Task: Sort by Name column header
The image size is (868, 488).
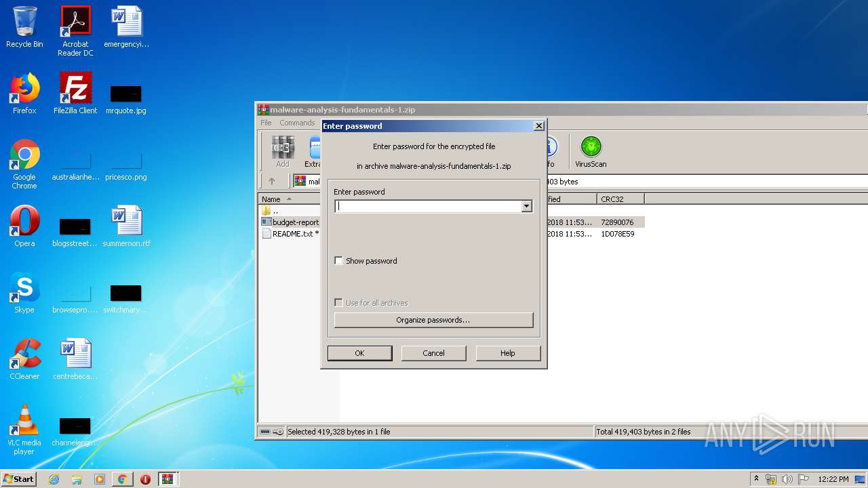Action: tap(290, 199)
